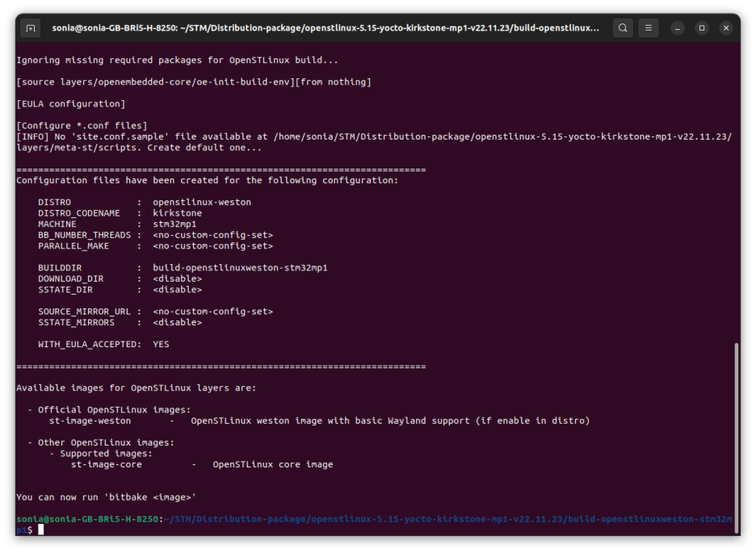Viewport: 756px width, 553px height.
Task: Open a new terminal tab
Action: click(31, 28)
